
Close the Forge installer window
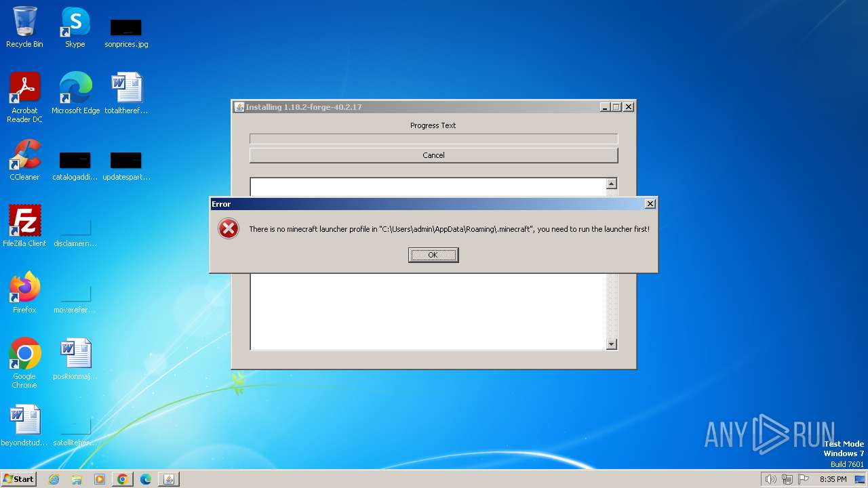click(629, 107)
